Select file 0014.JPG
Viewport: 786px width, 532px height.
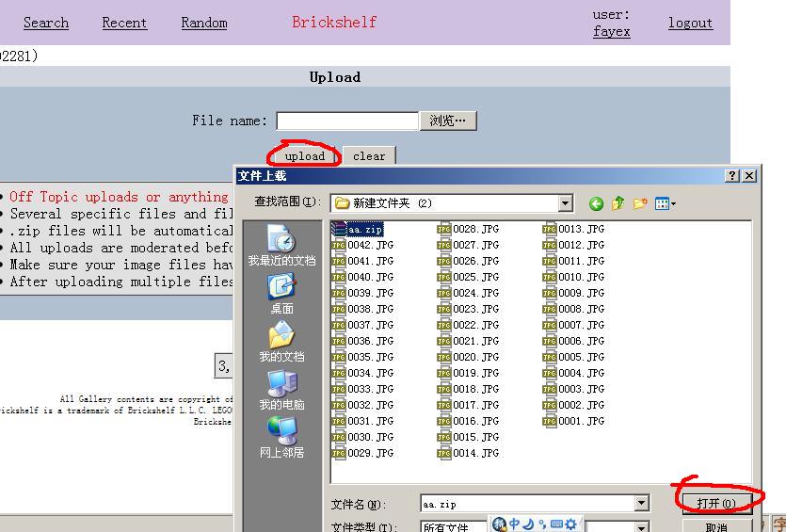pyautogui.click(x=468, y=453)
